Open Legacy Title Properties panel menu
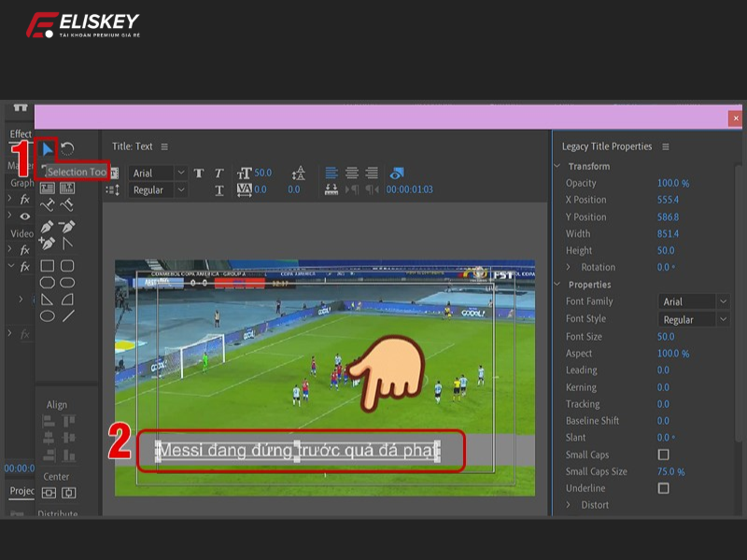The width and height of the screenshot is (747, 560). tap(666, 147)
